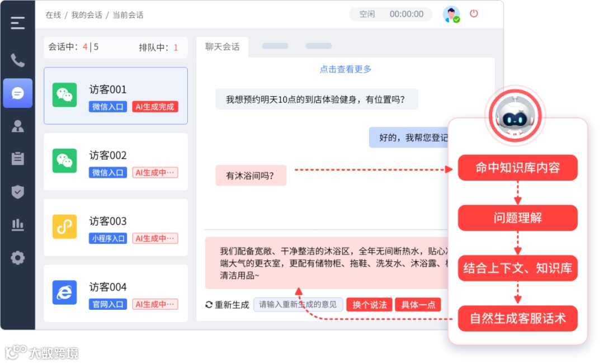Select the second placeholder tab

[x=275, y=46]
